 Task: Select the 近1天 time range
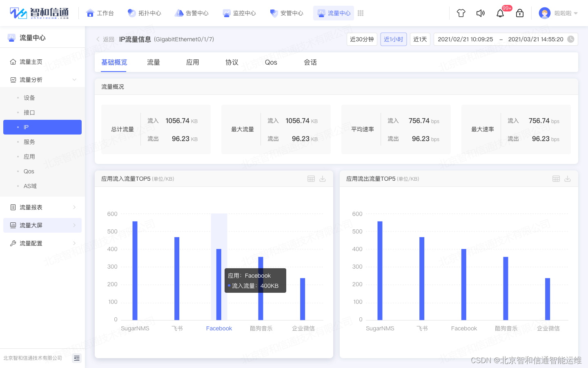(x=420, y=39)
